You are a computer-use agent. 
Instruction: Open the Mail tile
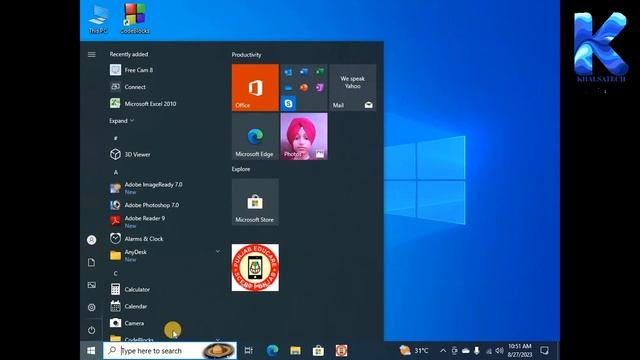pyautogui.click(x=353, y=87)
